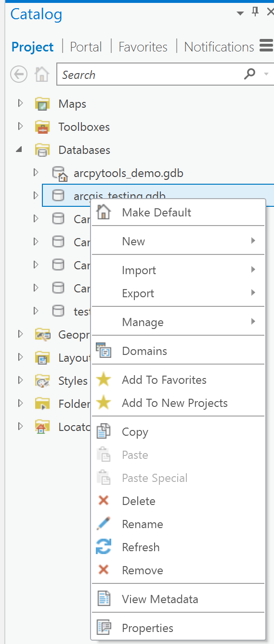Click the Properties icon at menu bottom

click(x=104, y=628)
